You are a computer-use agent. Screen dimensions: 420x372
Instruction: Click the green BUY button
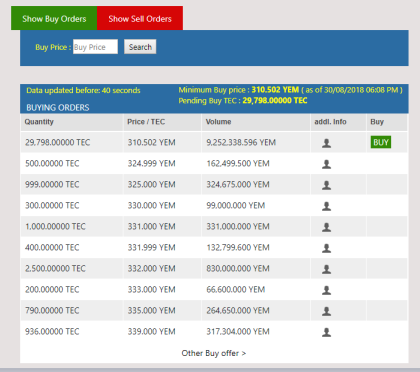click(381, 142)
